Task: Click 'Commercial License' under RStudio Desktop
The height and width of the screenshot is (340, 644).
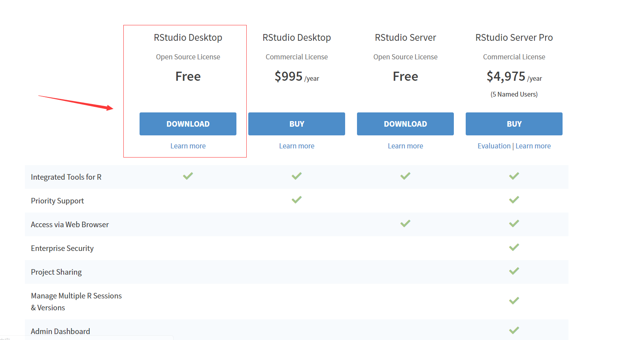Action: [x=297, y=57]
